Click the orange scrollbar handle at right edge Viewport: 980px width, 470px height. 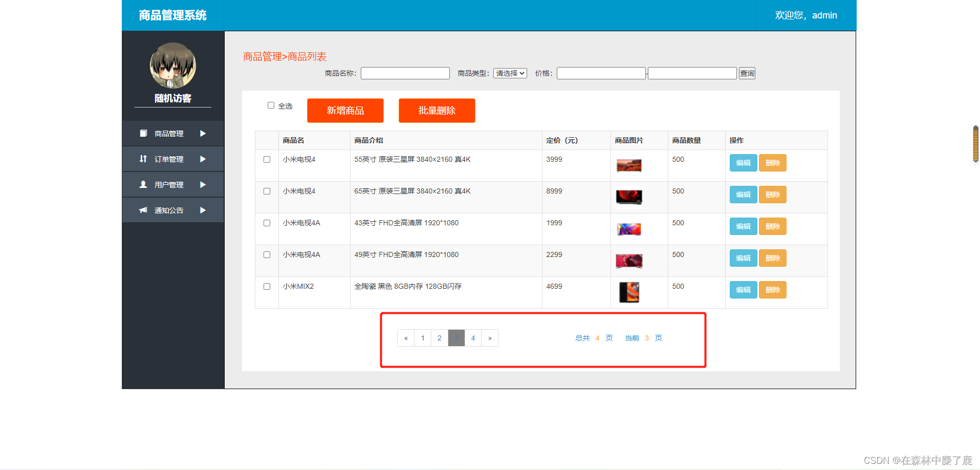(x=976, y=144)
